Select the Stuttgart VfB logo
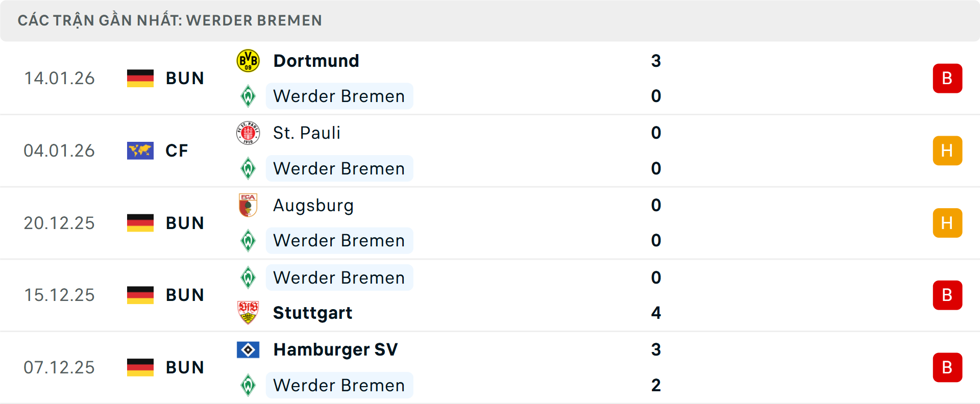The image size is (980, 404). (x=249, y=313)
